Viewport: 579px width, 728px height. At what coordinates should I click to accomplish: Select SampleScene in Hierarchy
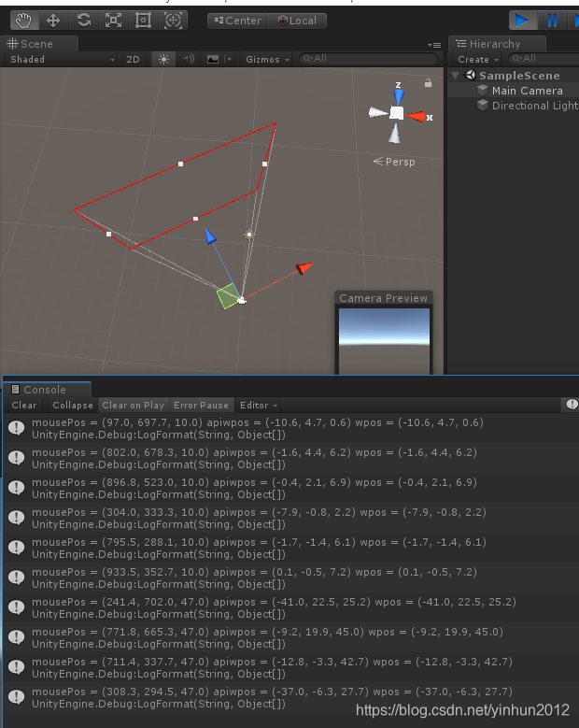tap(518, 76)
